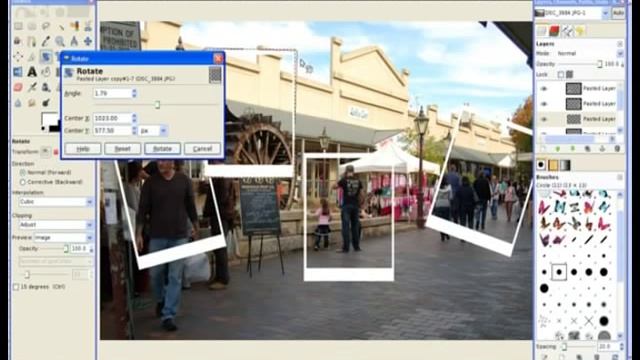This screenshot has width=640, height=360.
Task: Select the Ink tool
Action: [x=46, y=87]
